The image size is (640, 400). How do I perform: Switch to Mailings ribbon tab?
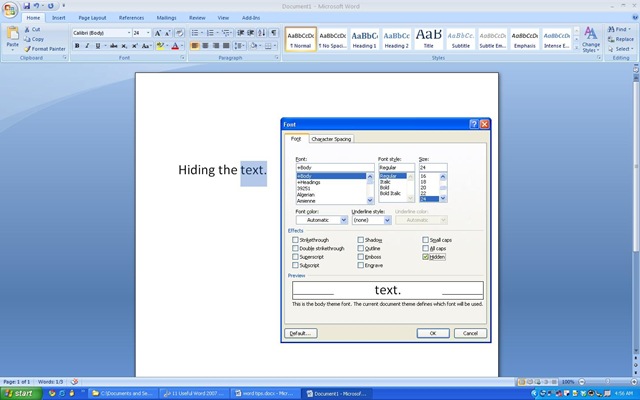click(167, 18)
